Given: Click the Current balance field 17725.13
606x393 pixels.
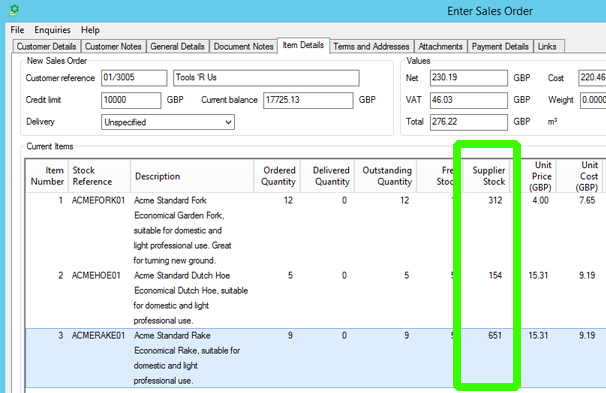Looking at the screenshot, I should (x=308, y=100).
